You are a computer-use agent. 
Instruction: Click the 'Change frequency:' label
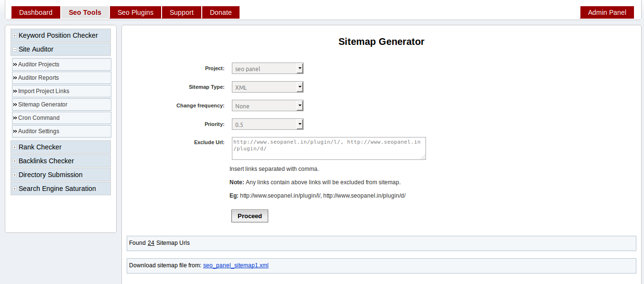(x=200, y=105)
